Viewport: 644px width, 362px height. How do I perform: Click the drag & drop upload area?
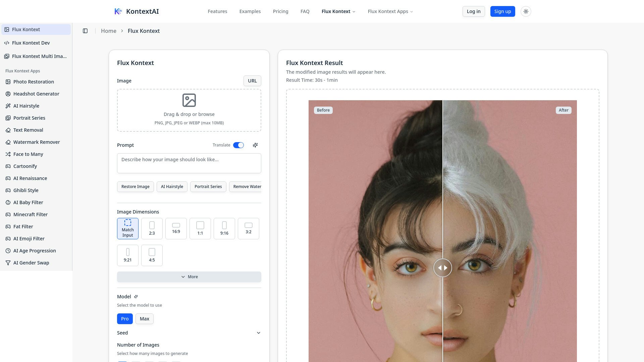(189, 110)
